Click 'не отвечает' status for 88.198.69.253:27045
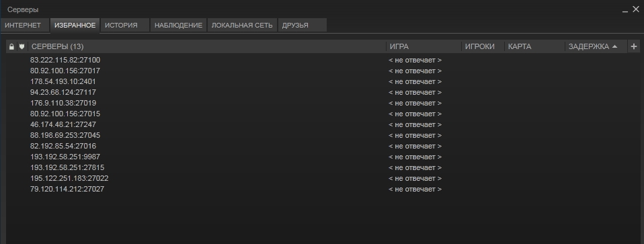Viewport: 644px width, 244px height. (x=415, y=135)
